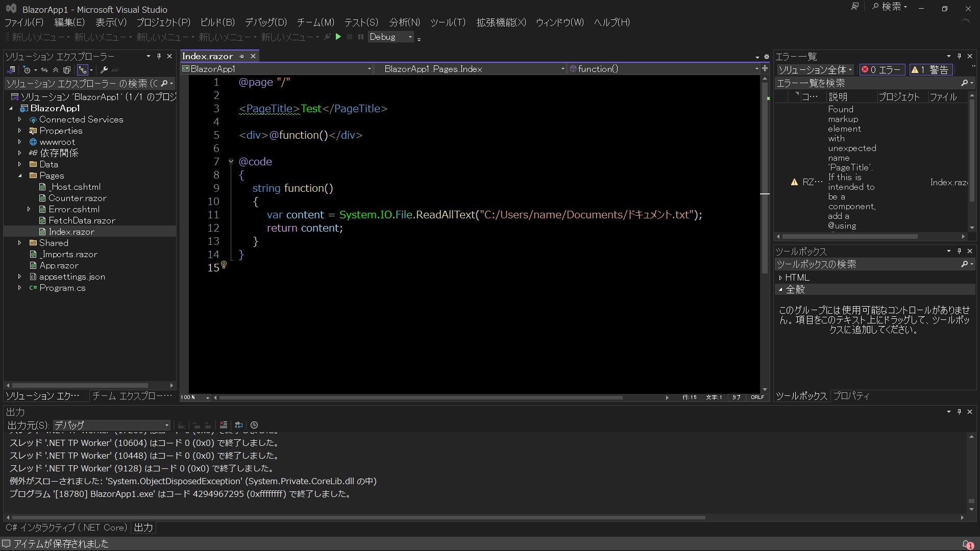Click the split editor icon beside function() dropdown
This screenshot has width=980, height=551.
click(x=765, y=68)
